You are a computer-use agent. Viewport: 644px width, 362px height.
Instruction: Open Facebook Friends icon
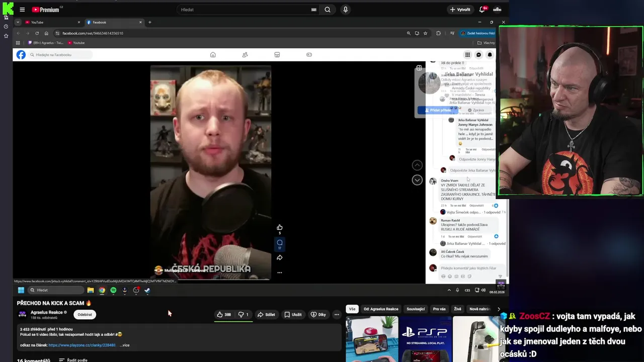(x=245, y=55)
